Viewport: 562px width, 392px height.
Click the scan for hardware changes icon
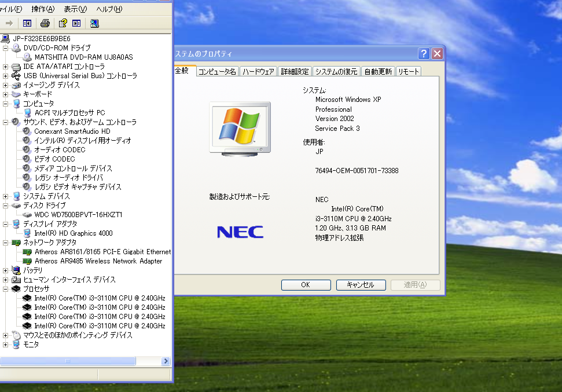tap(94, 23)
